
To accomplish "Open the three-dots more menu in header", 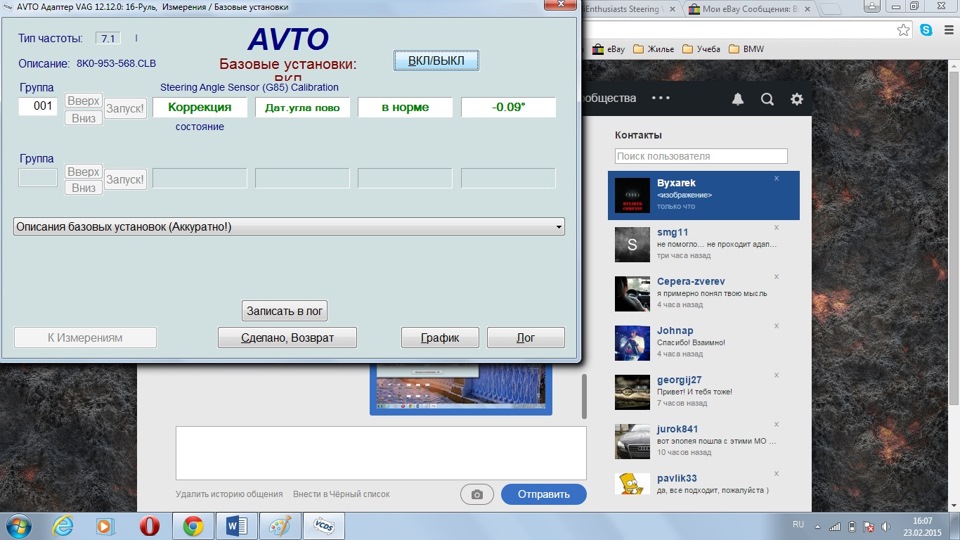I will [x=661, y=98].
